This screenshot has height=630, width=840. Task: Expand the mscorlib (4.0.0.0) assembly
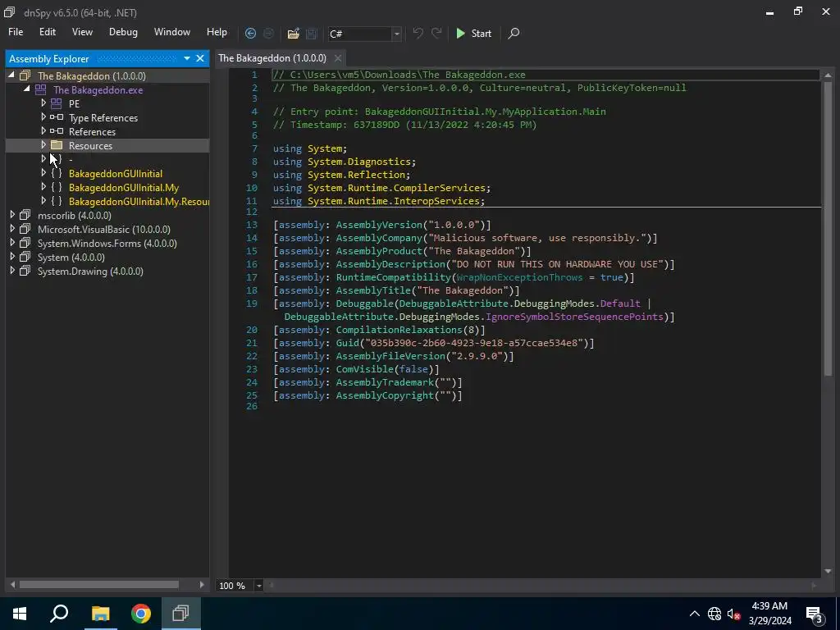(x=11, y=214)
